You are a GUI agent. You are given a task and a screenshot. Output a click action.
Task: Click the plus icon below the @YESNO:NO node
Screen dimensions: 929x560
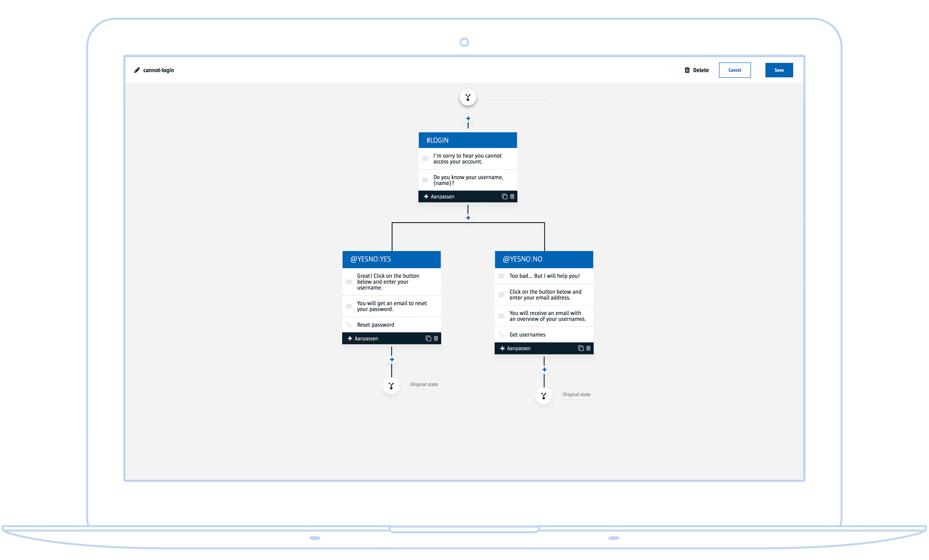pos(544,369)
